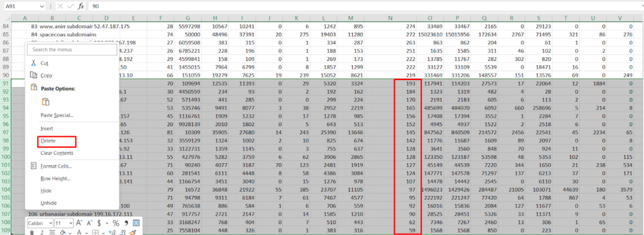Click the Insert Function fx icon
Viewport: 644px width, 235px height.
(x=81, y=6)
